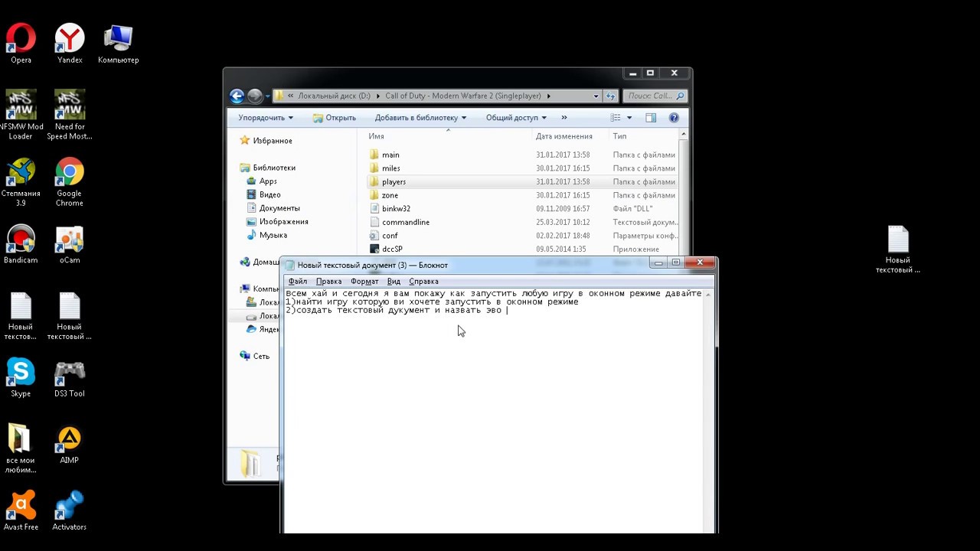The height and width of the screenshot is (551, 980).
Task: Open the address bar history dropdown arrow
Action: tap(596, 96)
